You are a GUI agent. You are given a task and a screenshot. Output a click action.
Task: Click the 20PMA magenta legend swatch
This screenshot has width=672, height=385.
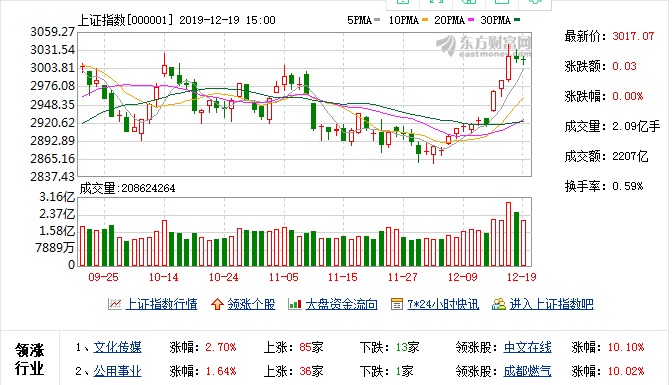(471, 20)
